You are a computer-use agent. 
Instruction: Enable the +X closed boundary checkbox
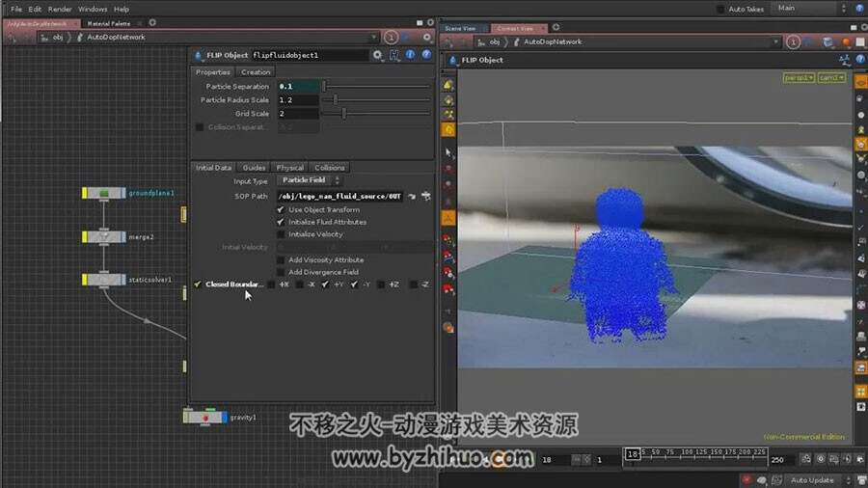pyautogui.click(x=271, y=285)
